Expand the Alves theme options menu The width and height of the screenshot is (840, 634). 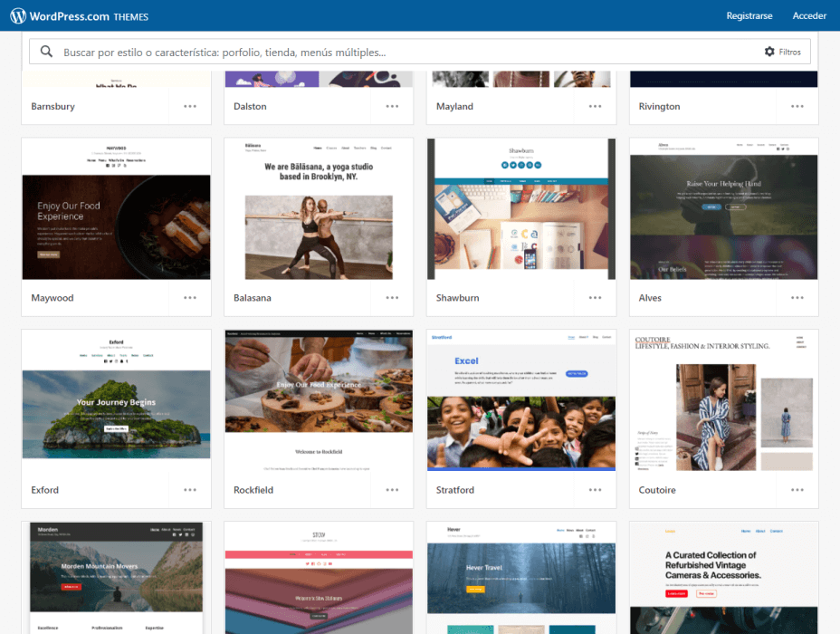tap(797, 298)
